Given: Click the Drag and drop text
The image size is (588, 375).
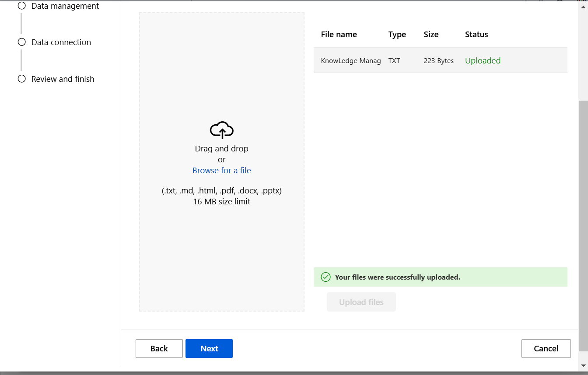Looking at the screenshot, I should point(222,149).
